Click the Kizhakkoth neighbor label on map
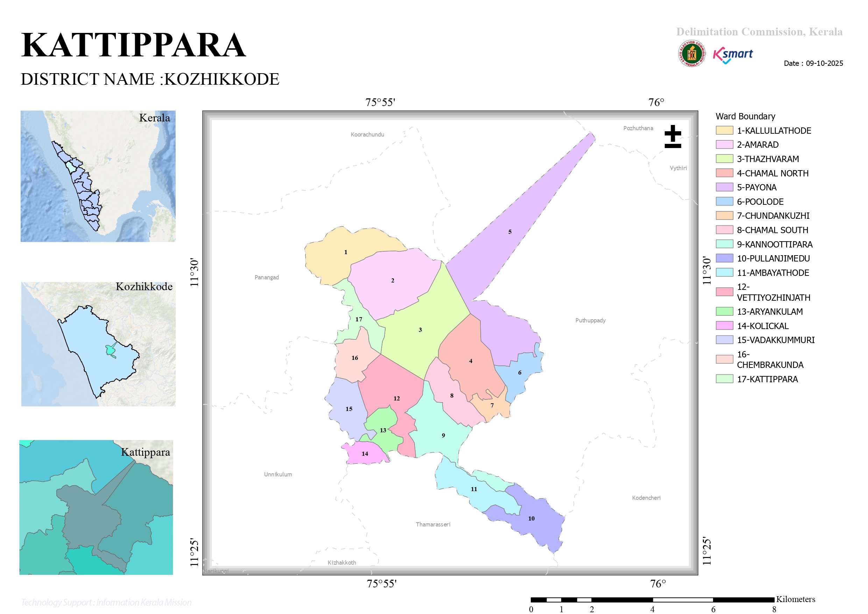 (x=342, y=563)
